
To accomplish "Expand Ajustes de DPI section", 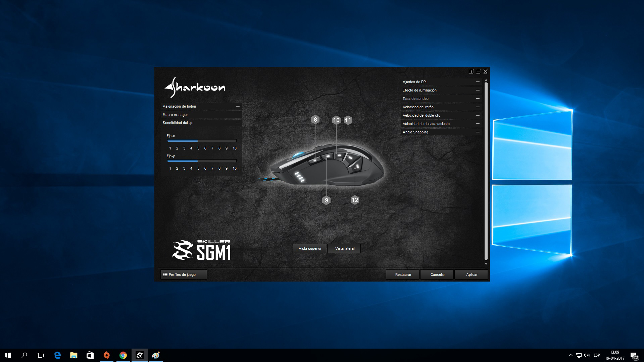I will coord(441,82).
